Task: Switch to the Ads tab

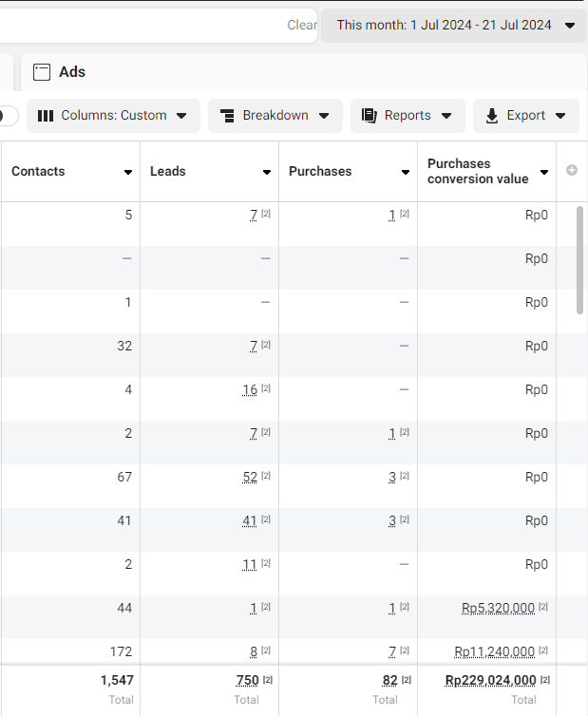Action: [72, 72]
